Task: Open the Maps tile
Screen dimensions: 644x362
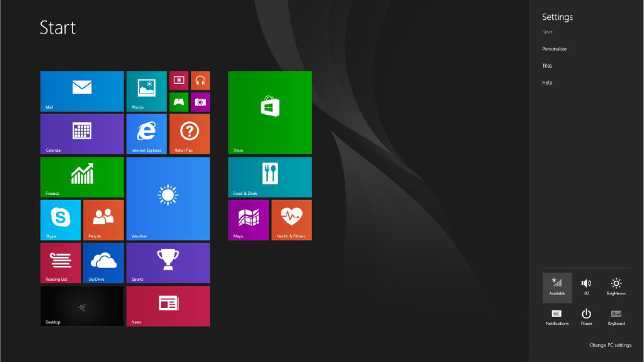Action: coord(248,220)
